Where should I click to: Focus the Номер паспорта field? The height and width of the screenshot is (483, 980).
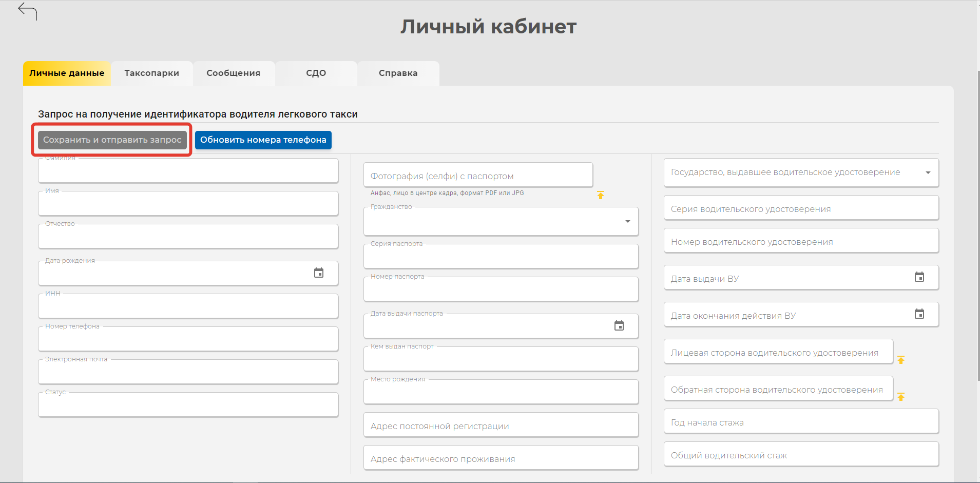(501, 289)
